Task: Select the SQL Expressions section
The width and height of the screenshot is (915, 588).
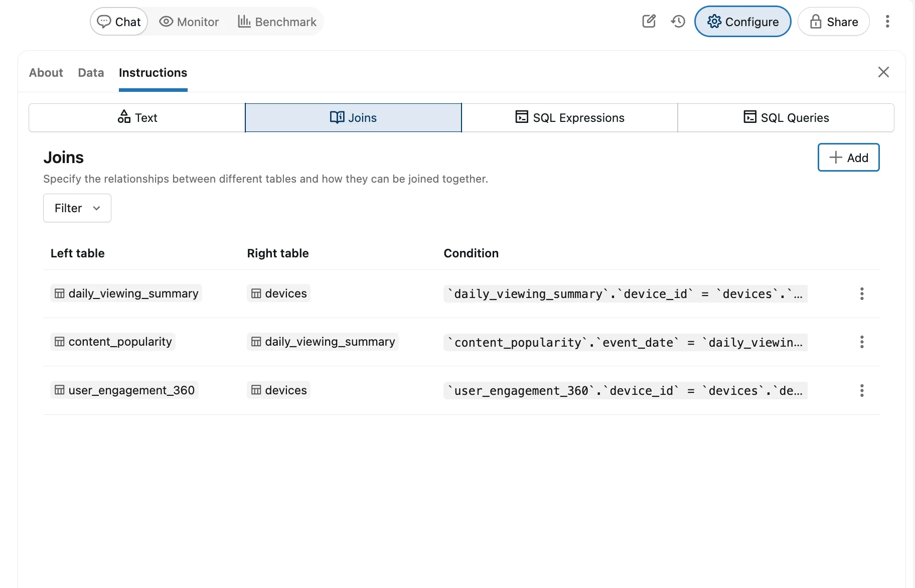Action: point(569,117)
